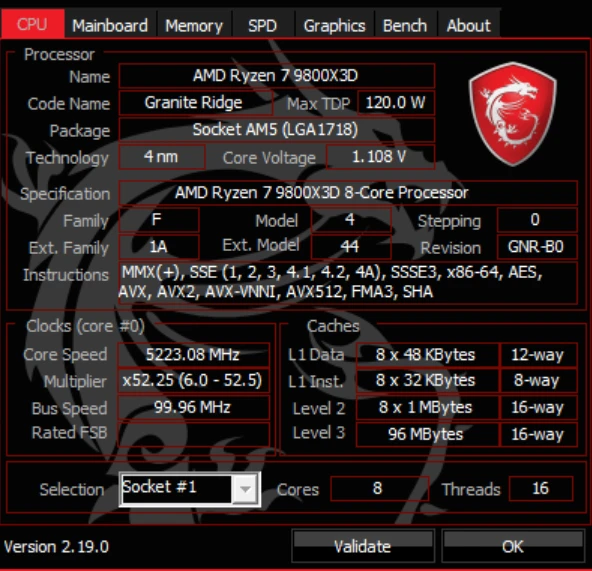Viewport: 592px width, 571px height.
Task: Click the Model value 4
Action: pos(351,220)
